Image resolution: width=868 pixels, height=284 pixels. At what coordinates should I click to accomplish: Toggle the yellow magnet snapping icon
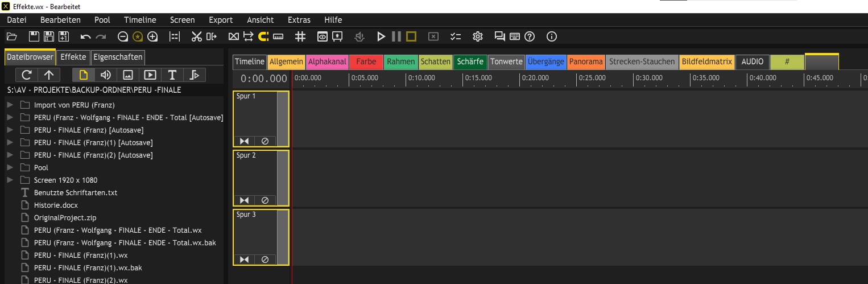[263, 36]
